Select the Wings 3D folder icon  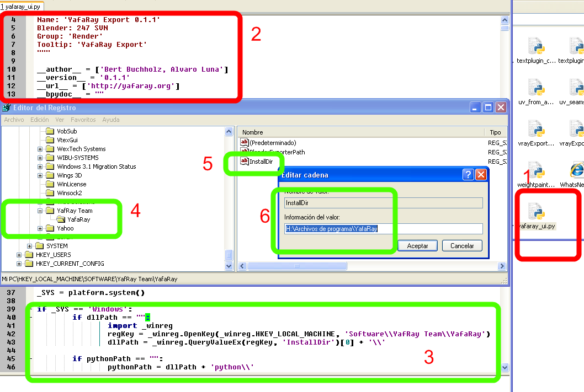click(50, 175)
